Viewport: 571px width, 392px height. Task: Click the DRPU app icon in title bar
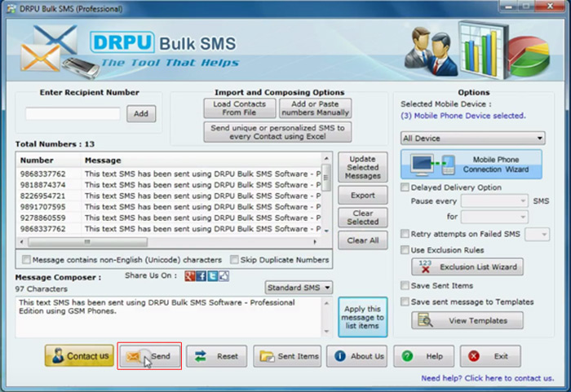11,9
